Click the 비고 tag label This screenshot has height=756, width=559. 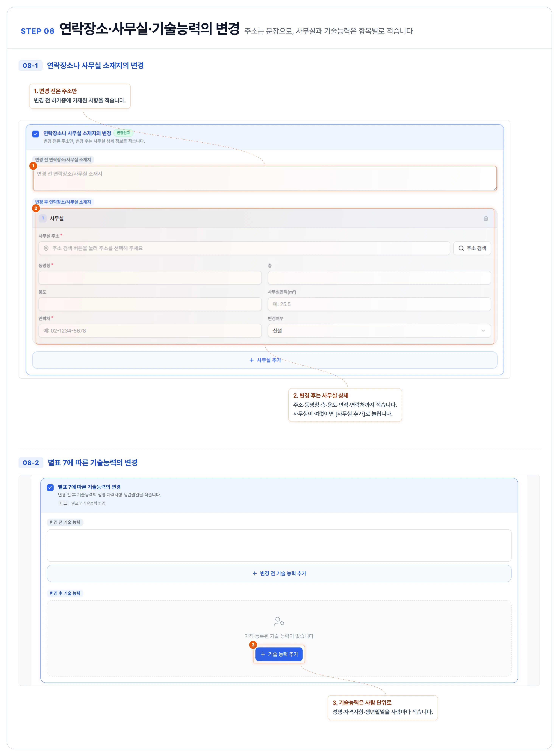(x=63, y=503)
